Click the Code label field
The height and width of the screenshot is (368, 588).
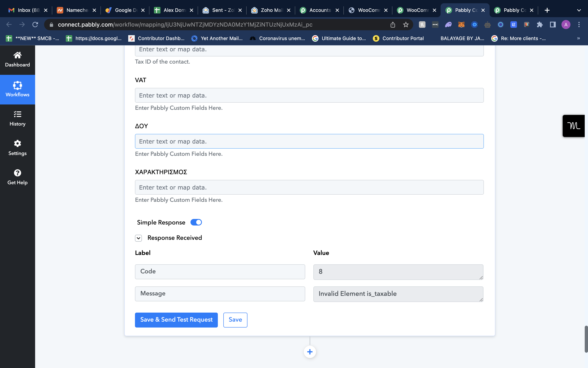pyautogui.click(x=220, y=272)
